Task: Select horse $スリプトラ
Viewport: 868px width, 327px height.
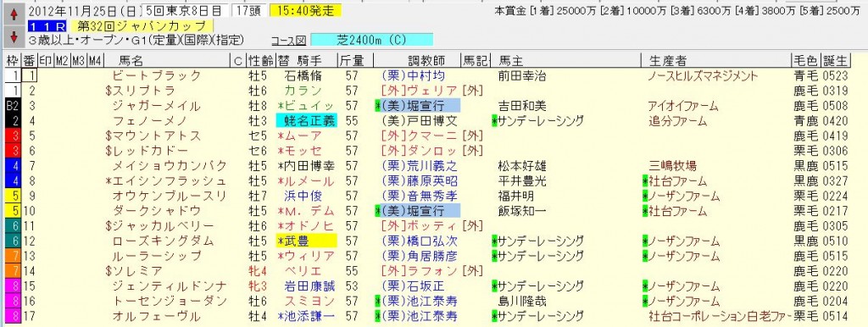Action: click(x=140, y=91)
